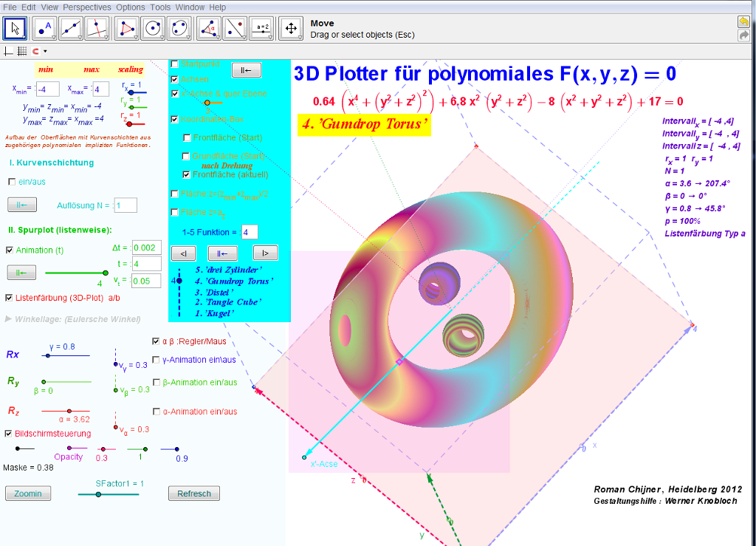
Task: Select the New Point tool
Action: coord(44,28)
